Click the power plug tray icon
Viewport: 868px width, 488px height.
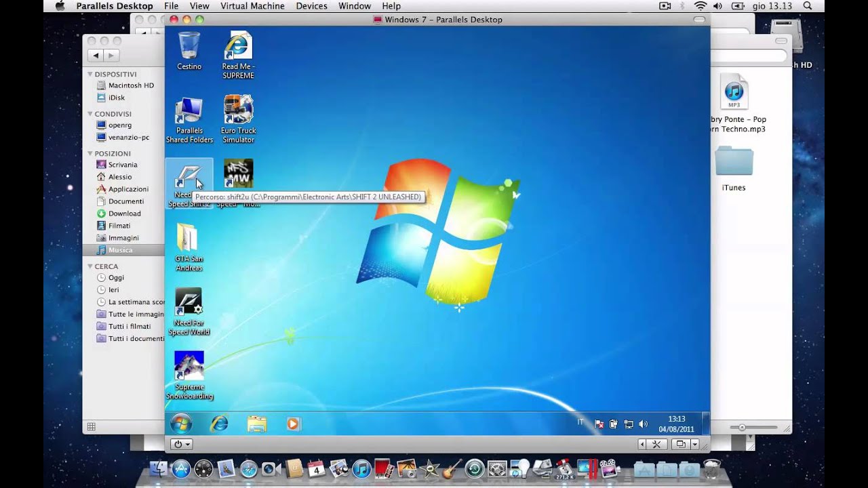(614, 424)
